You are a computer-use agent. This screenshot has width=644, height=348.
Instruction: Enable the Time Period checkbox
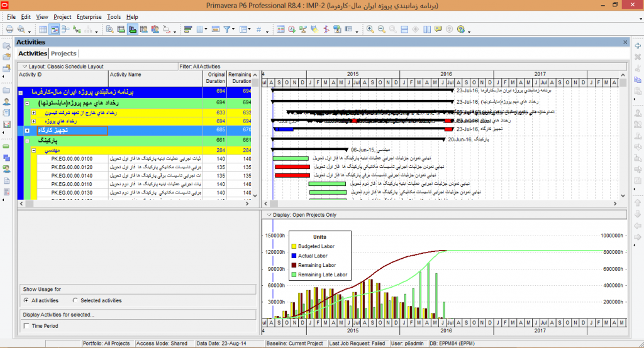click(26, 325)
